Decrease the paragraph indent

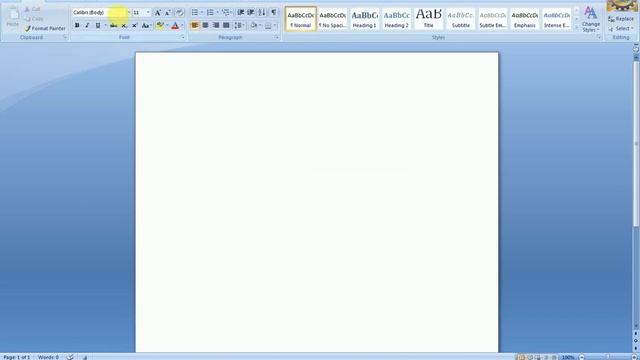click(x=241, y=12)
